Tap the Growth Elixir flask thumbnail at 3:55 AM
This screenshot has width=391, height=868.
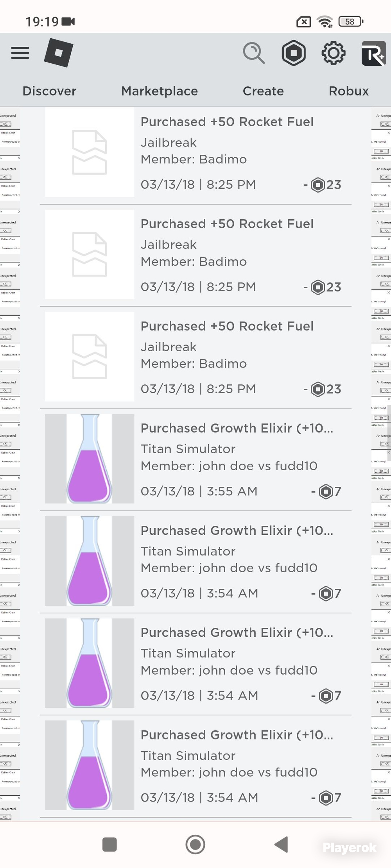point(90,459)
